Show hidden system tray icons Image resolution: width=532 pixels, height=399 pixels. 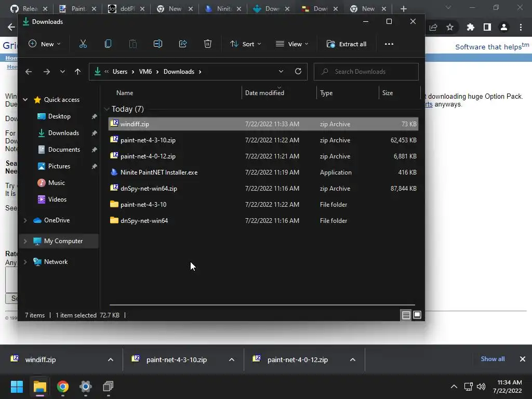pos(454,387)
